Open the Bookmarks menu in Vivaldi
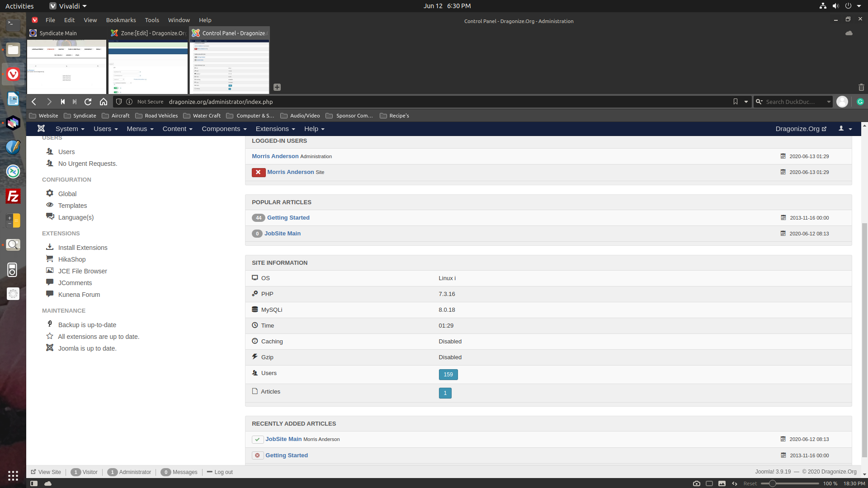868x488 pixels. coord(121,20)
